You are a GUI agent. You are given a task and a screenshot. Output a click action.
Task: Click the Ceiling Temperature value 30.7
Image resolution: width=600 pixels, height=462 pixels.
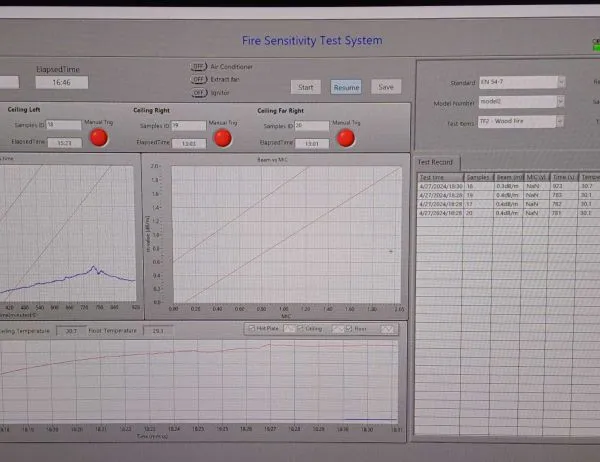[72, 331]
